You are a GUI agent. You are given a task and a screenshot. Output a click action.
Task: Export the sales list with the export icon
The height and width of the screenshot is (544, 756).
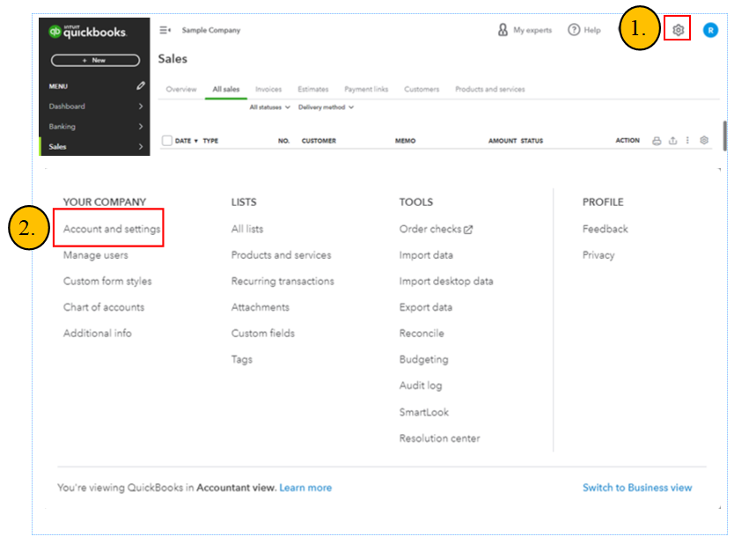(672, 141)
